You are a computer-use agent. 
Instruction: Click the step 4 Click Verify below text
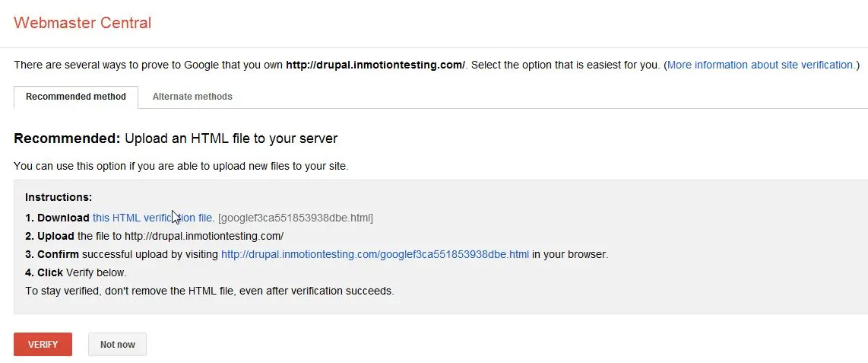tap(76, 272)
